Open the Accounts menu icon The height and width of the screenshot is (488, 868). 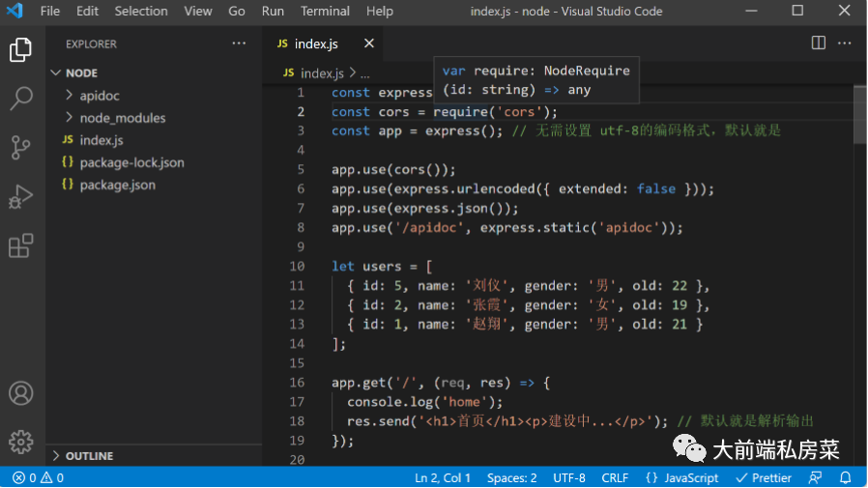(20, 393)
